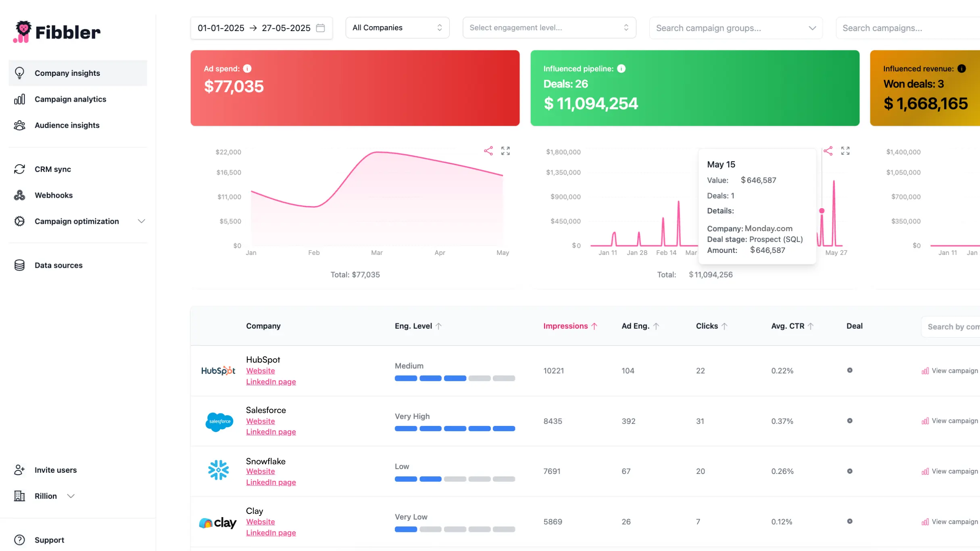Open HubSpot's LinkedIn page link
Screen dimensions: 980x551
[271, 382]
